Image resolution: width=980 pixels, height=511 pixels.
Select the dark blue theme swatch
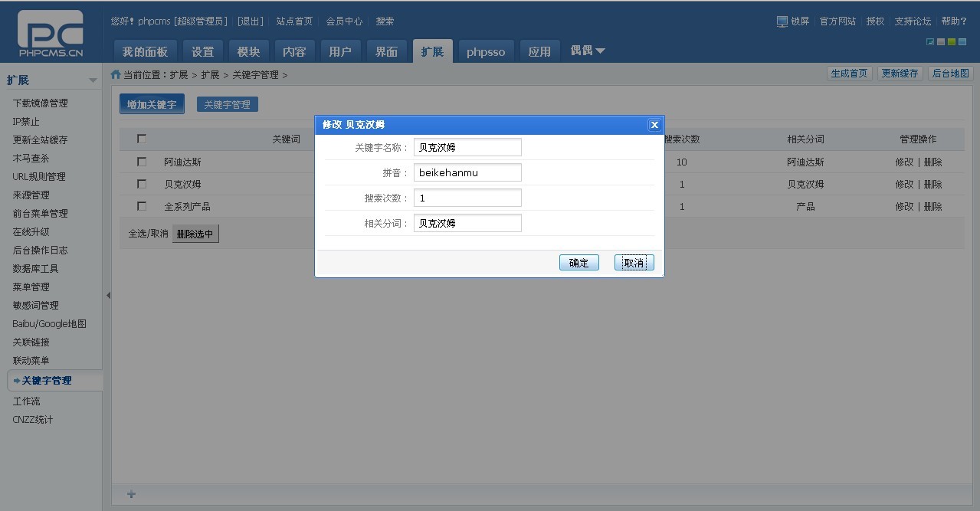(x=930, y=42)
